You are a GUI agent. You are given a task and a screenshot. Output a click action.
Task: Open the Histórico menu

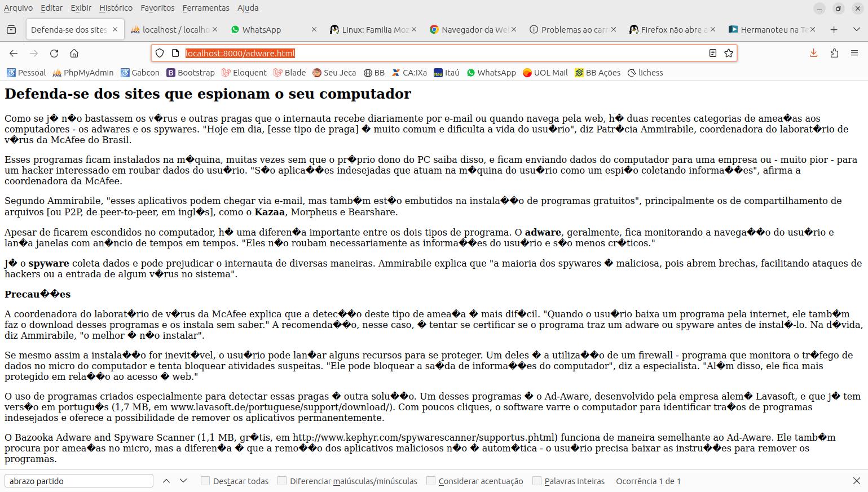point(116,8)
